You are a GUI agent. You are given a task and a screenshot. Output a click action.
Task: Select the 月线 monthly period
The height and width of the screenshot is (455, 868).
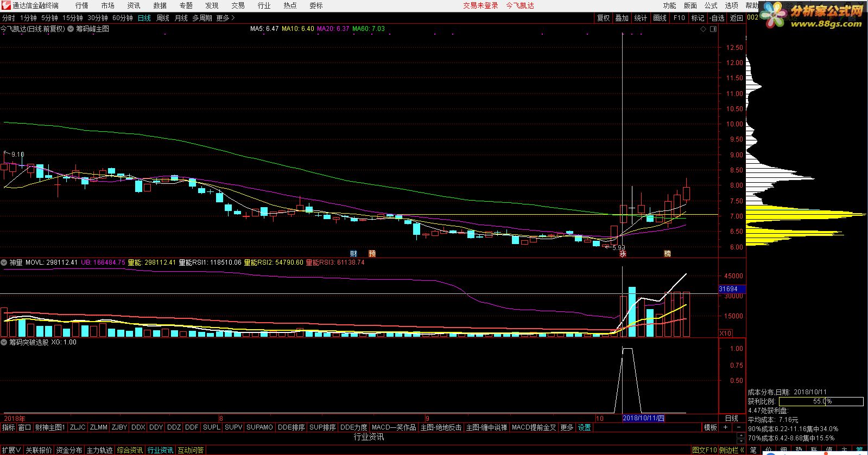(181, 18)
